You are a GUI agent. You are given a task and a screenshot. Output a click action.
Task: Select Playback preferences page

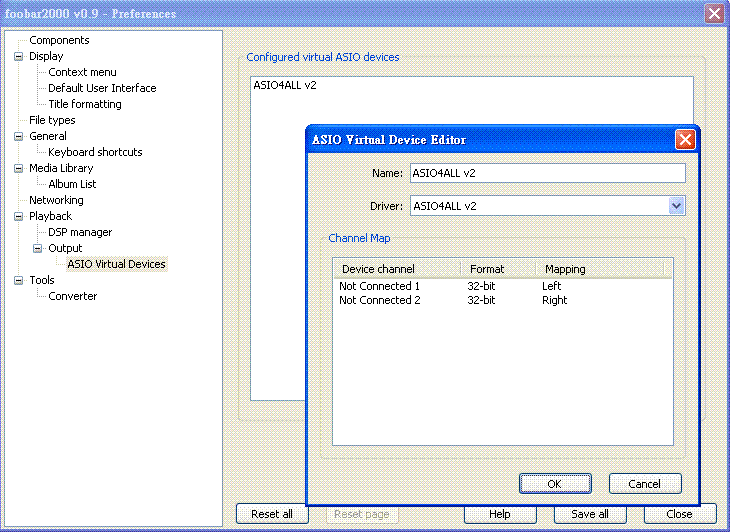50,216
